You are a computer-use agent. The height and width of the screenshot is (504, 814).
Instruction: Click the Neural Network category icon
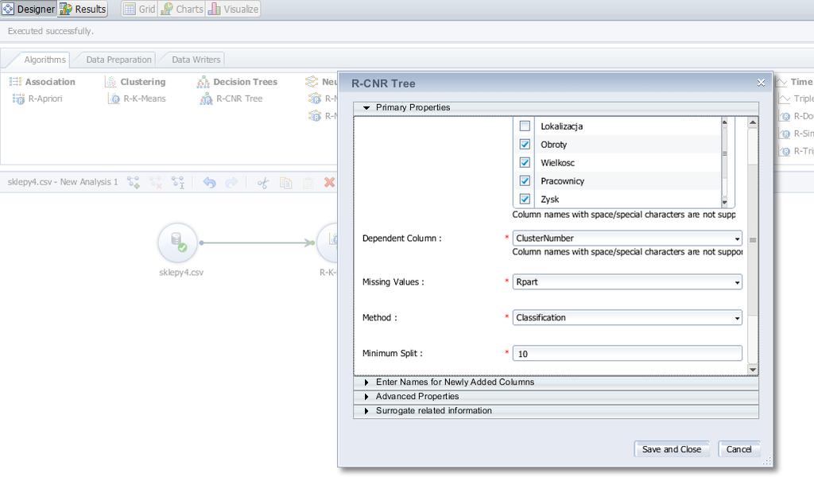click(x=312, y=82)
